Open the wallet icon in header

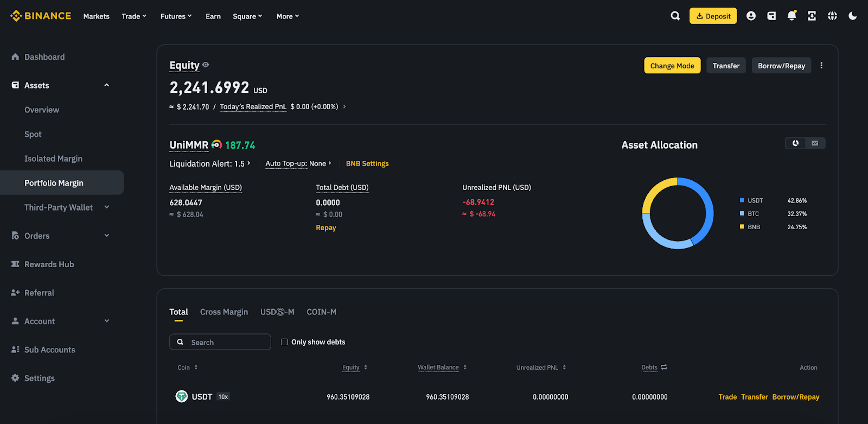point(771,16)
